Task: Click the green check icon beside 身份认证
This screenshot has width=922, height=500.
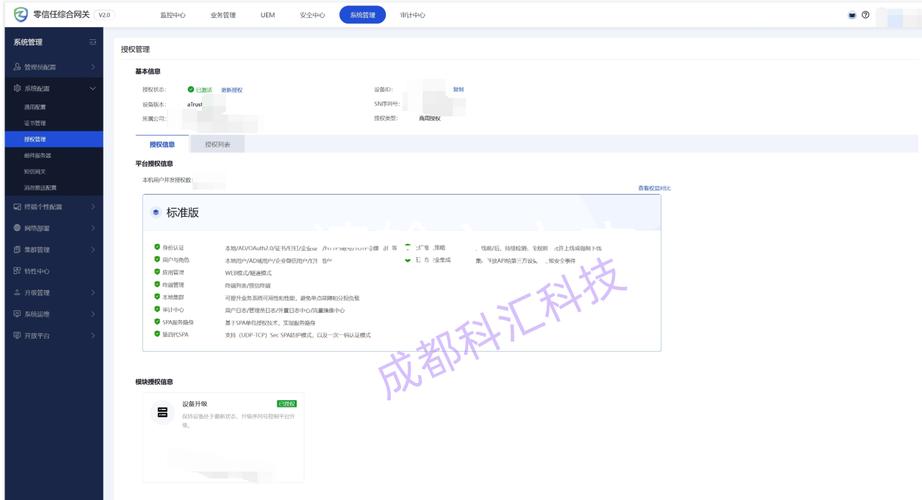Action: tap(157, 247)
